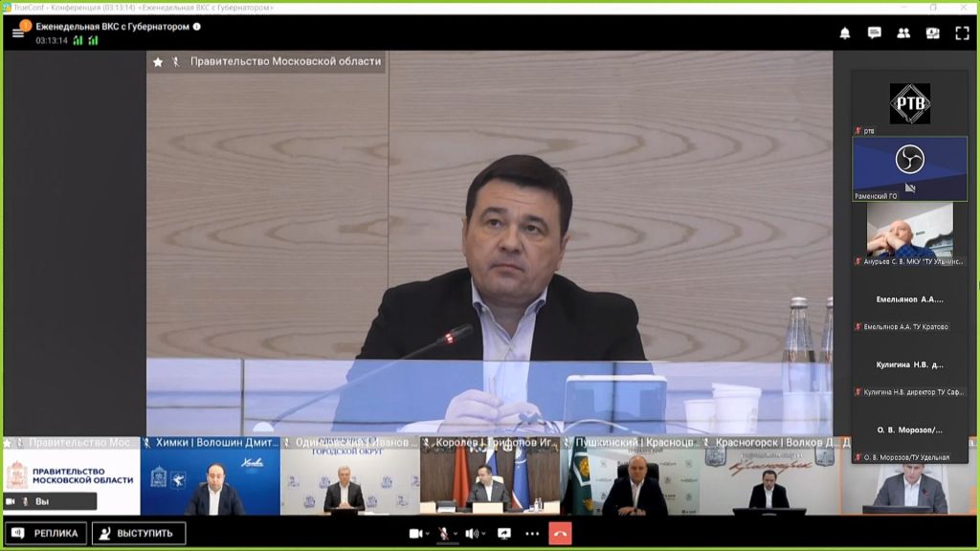Click the camera icon in the Вы self-view bar

point(11,501)
